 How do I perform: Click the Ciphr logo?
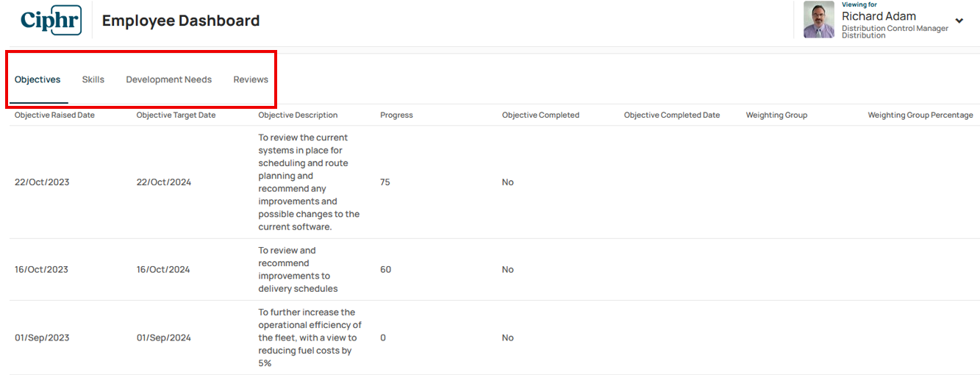click(51, 20)
